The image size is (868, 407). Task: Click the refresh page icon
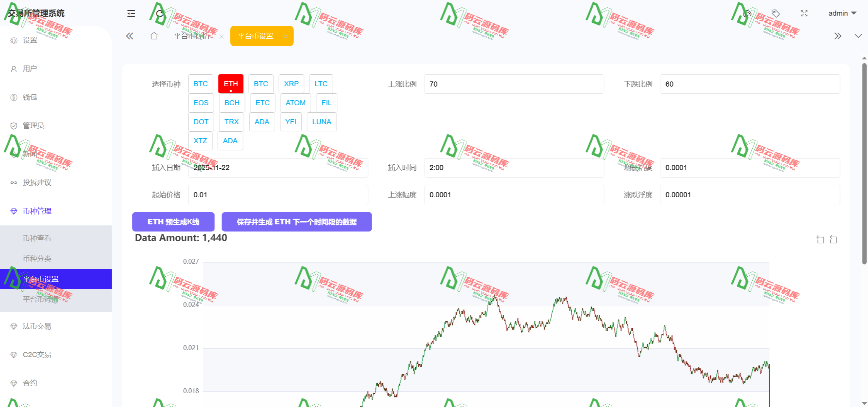coord(160,14)
